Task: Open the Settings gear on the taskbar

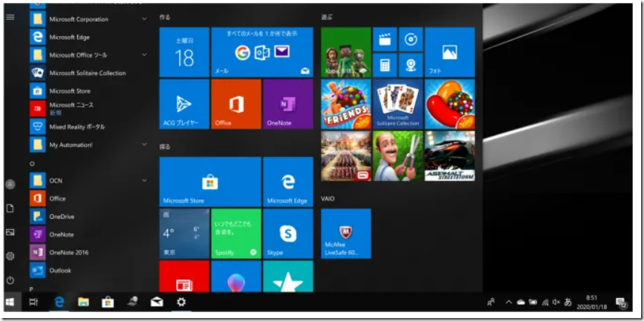Action: (x=181, y=302)
